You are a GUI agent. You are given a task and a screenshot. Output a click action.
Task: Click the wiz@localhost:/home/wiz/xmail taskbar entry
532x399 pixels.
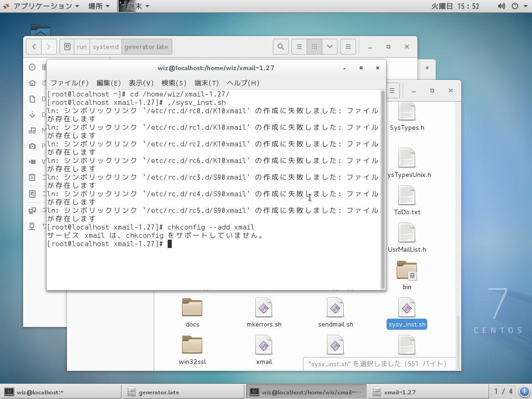[x=306, y=392]
